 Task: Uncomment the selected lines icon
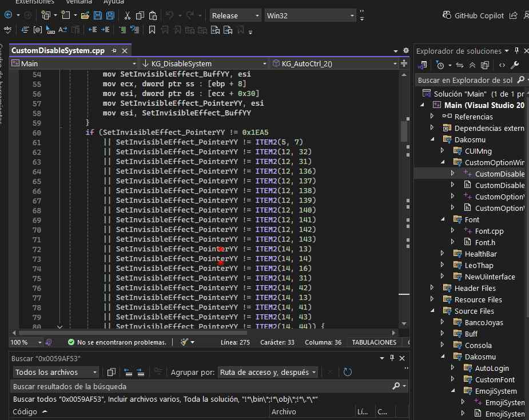(x=135, y=30)
